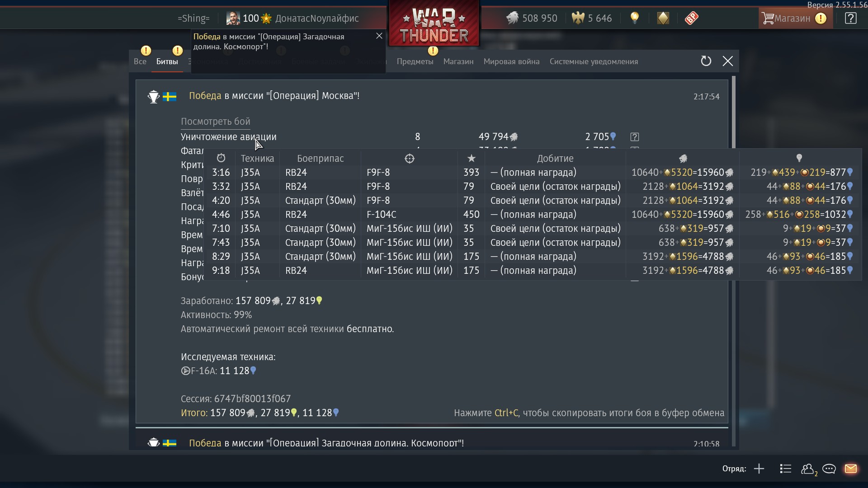Switch to the Предметы tab
Image resolution: width=868 pixels, height=488 pixels.
pos(415,61)
